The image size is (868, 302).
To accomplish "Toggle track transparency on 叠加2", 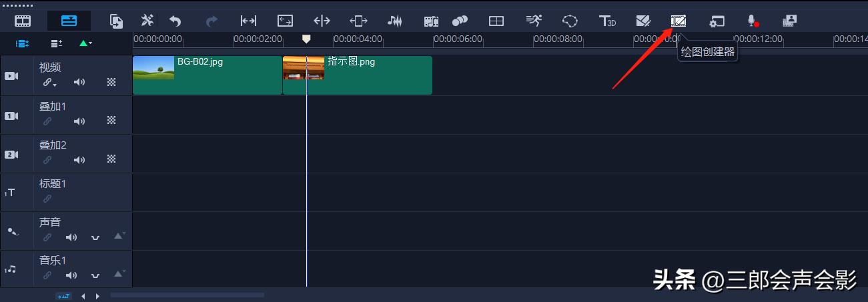I will tap(111, 160).
